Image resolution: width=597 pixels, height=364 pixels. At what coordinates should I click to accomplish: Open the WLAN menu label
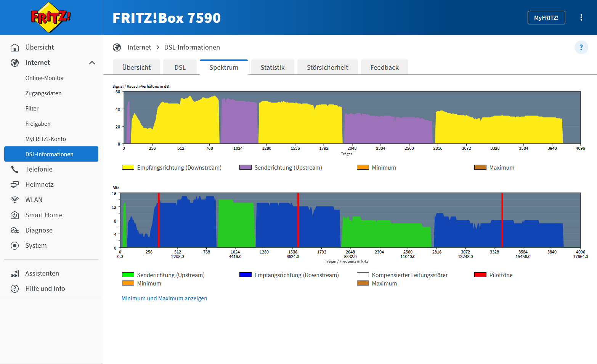(x=34, y=200)
